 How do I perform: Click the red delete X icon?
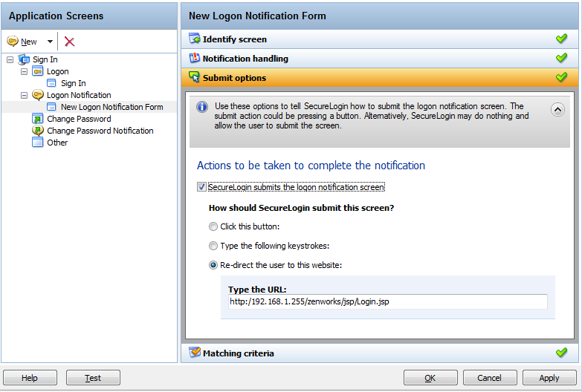pos(70,42)
